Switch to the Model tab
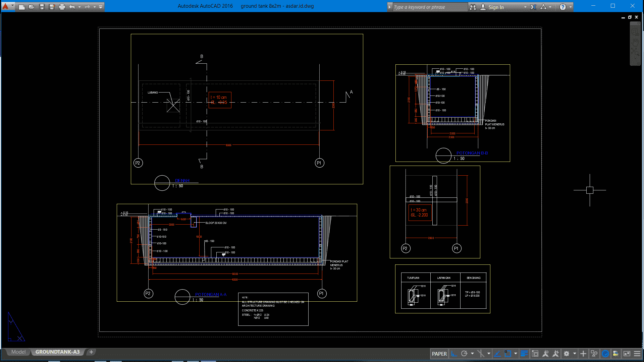Image resolution: width=644 pixels, height=362 pixels. (x=18, y=352)
